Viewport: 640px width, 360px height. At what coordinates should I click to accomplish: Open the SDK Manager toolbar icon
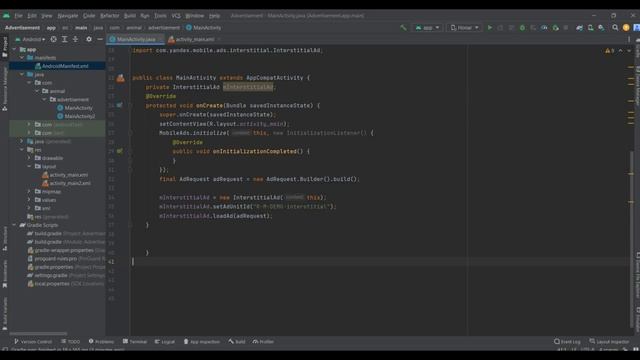pos(601,28)
